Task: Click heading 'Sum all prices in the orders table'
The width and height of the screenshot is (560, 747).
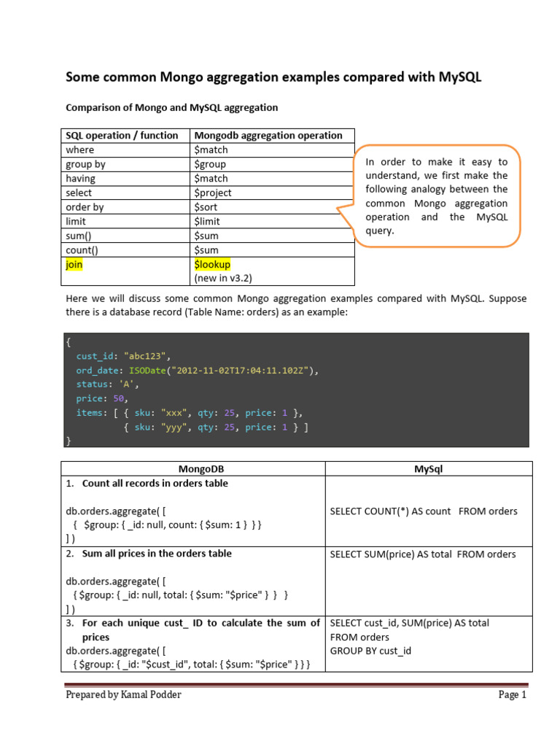Action: click(x=157, y=553)
